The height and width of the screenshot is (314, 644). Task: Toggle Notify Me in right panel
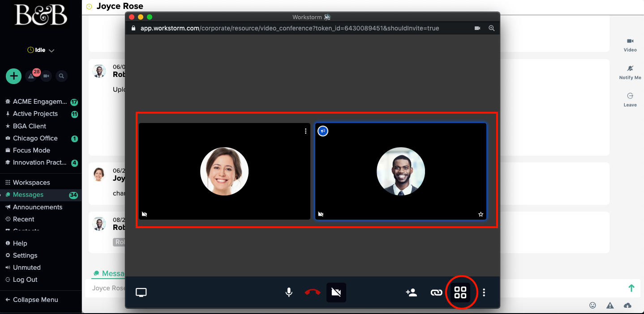point(630,72)
